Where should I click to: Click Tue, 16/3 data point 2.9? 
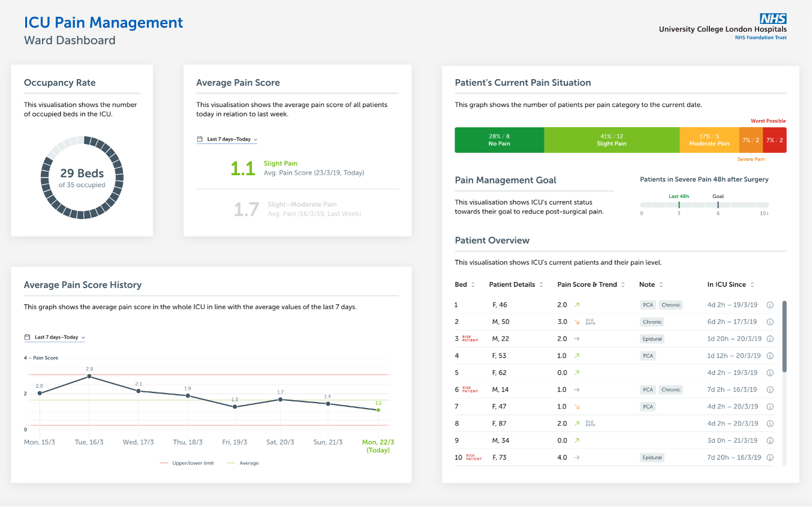pyautogui.click(x=89, y=376)
